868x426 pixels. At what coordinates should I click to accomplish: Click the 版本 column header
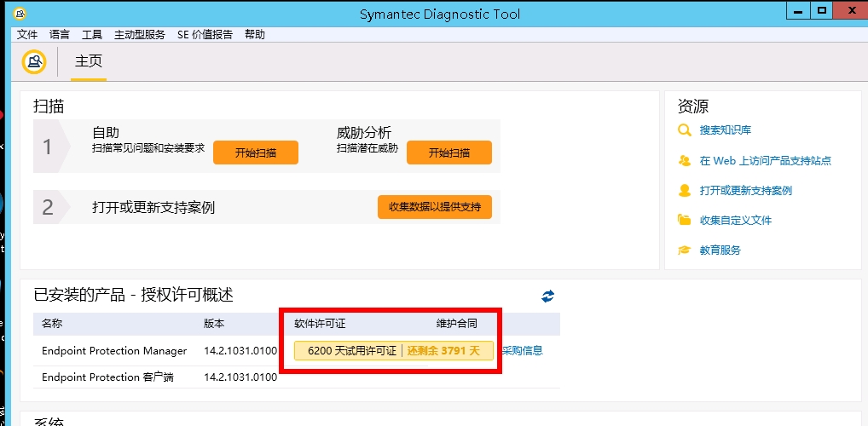(x=214, y=324)
